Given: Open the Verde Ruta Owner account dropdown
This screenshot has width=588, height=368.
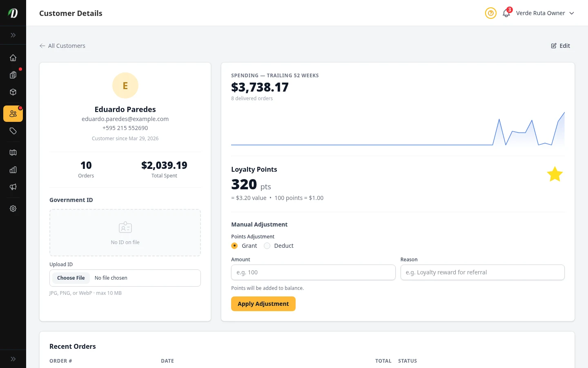Looking at the screenshot, I should [545, 13].
